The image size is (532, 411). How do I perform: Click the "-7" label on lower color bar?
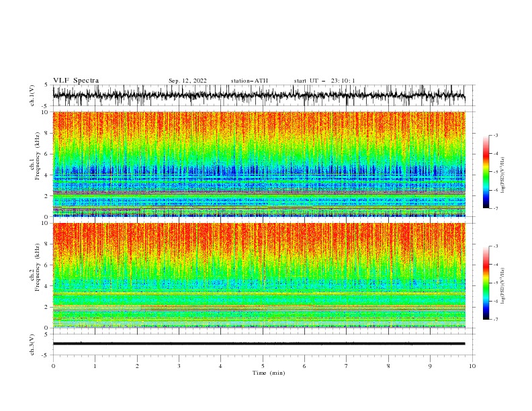point(496,320)
